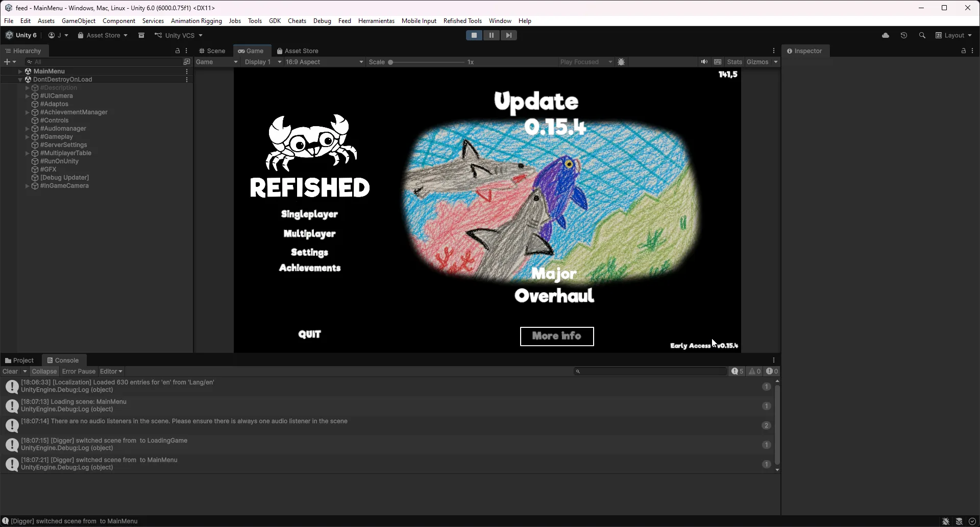Toggle the bug icon in the Game view toolbar
Viewport: 980px width, 527px height.
[621, 62]
